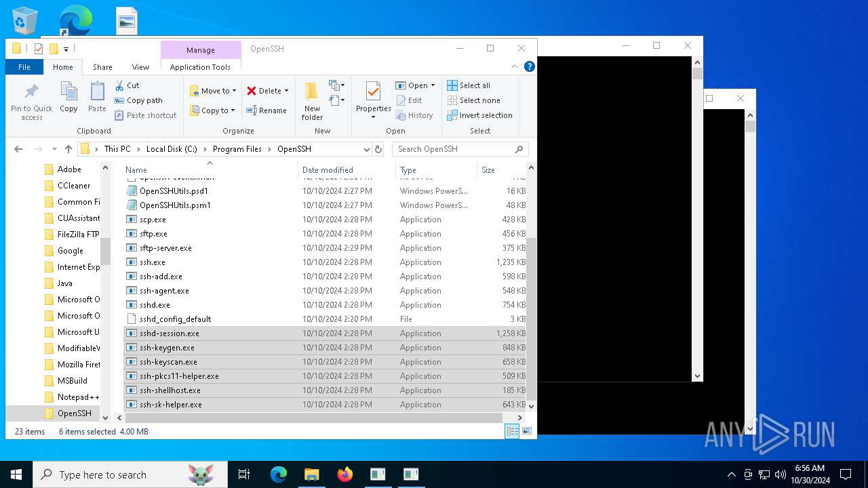Click the Properties checkmark quick-access icon

[39, 49]
